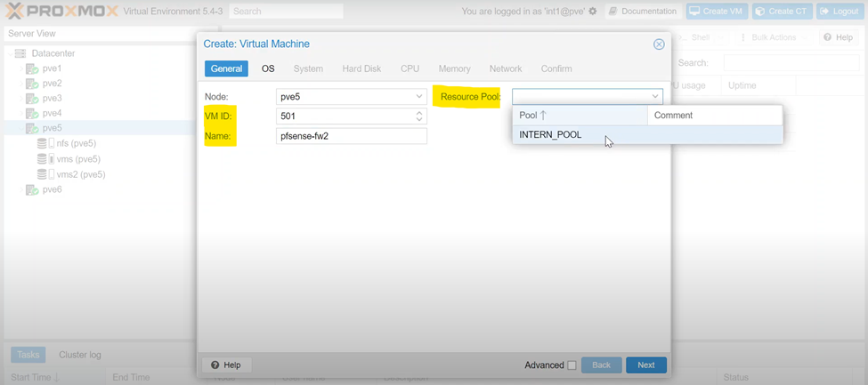Click the VM ID input field
Viewport: 868px width, 385px height.
point(345,116)
